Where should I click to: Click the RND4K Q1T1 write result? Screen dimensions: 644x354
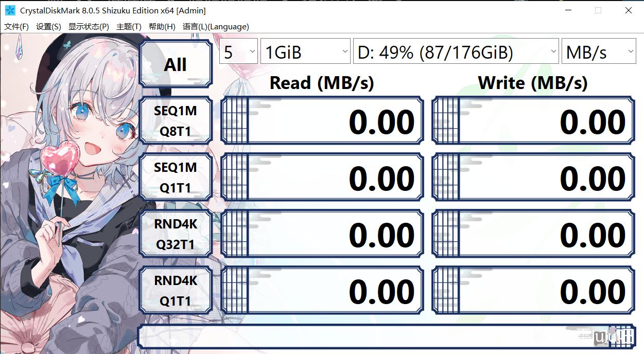pos(533,290)
